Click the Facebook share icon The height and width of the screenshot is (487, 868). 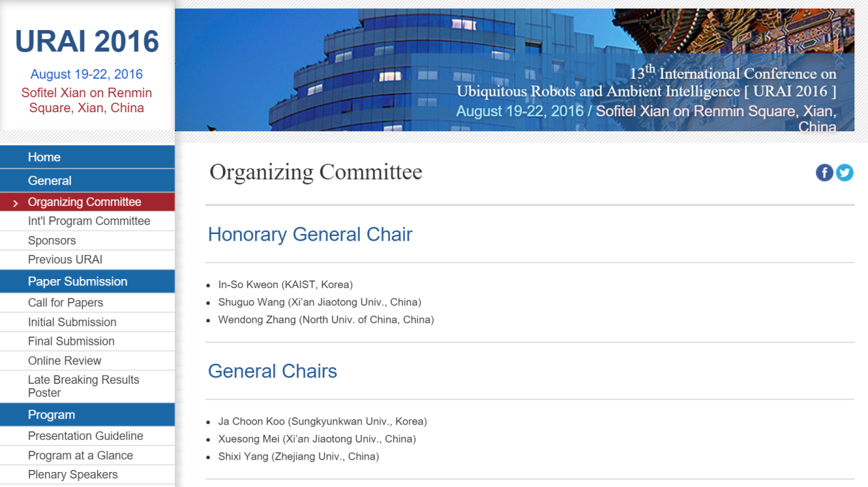tap(824, 173)
